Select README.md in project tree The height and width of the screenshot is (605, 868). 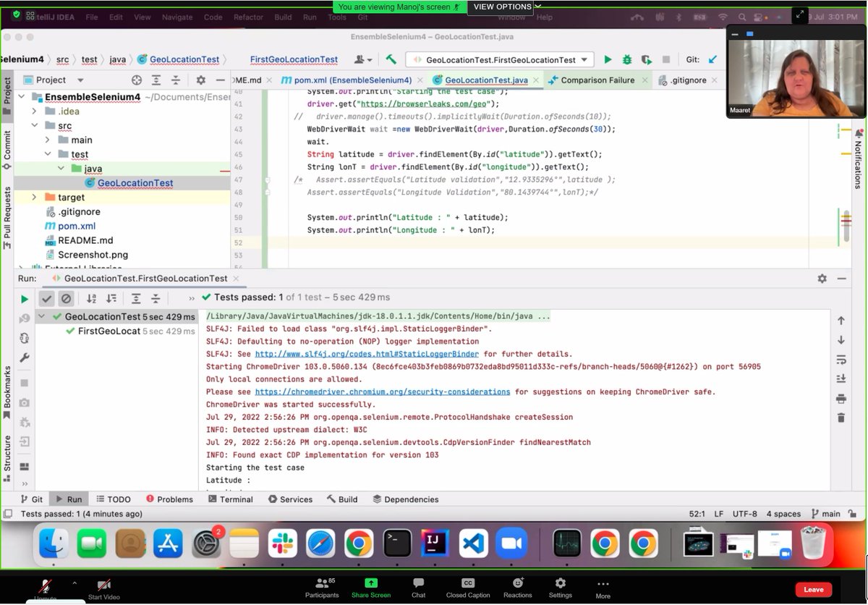[85, 240]
